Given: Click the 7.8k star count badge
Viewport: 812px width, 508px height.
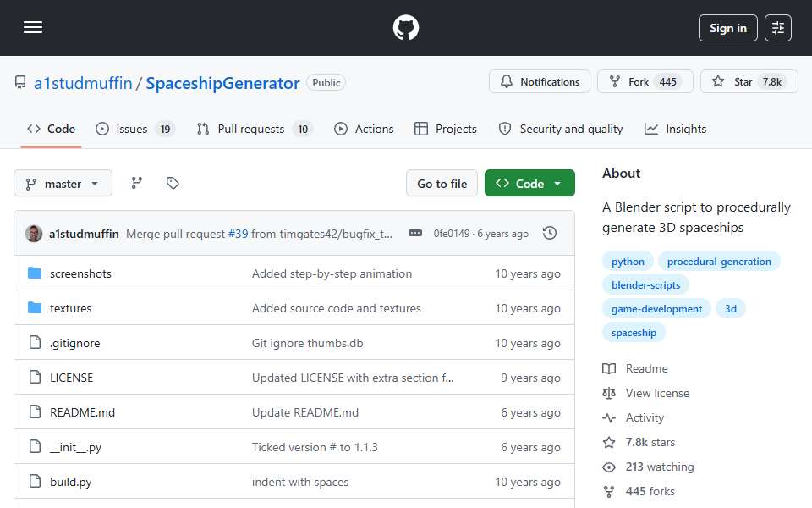Looking at the screenshot, I should (772, 82).
